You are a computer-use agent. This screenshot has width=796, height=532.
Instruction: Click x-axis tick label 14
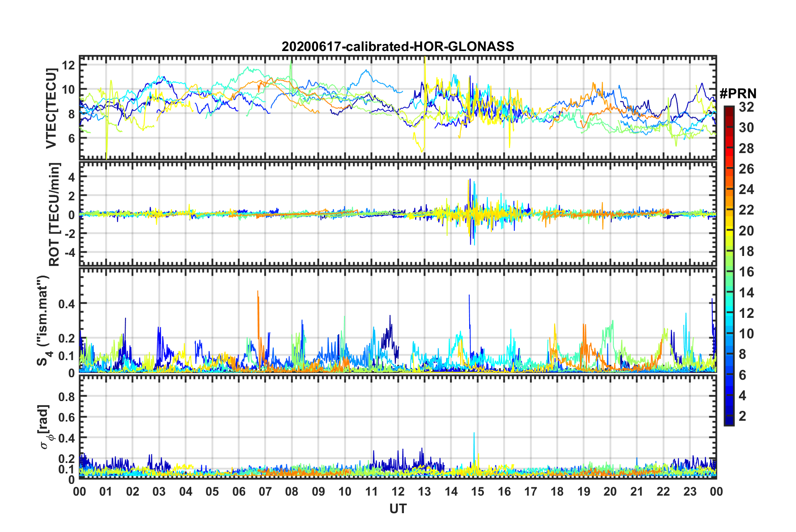click(451, 491)
